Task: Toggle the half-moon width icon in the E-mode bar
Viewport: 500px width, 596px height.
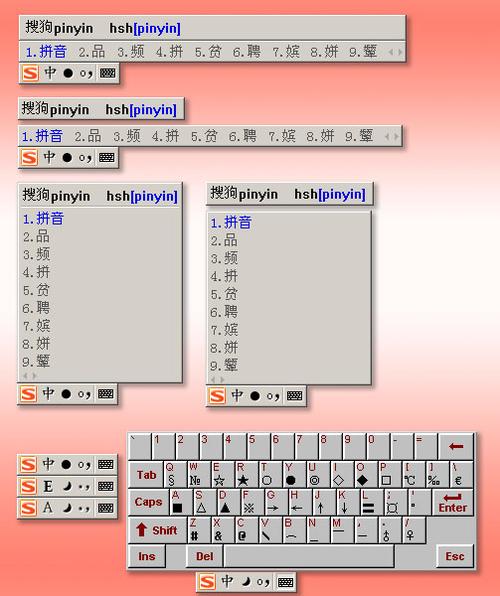Action: [x=67, y=486]
